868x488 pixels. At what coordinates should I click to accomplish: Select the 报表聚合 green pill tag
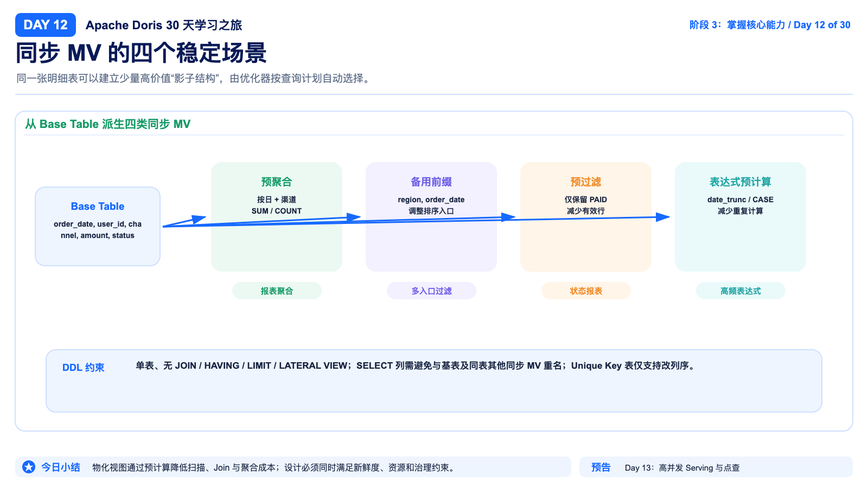[x=277, y=291]
